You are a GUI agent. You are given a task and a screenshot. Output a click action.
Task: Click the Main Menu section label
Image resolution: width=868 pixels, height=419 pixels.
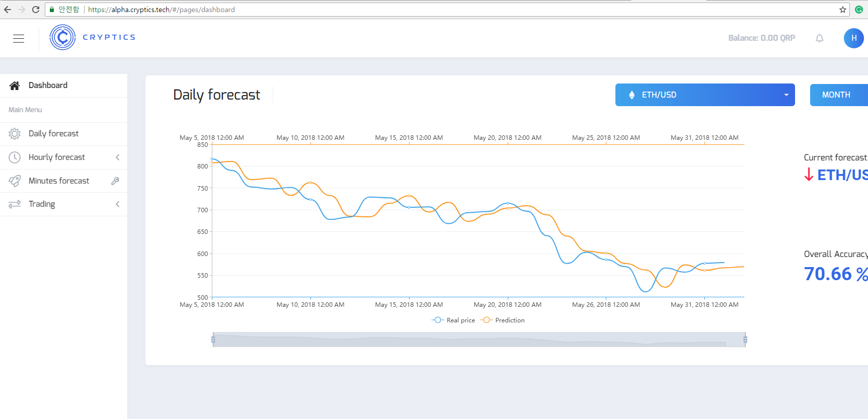tap(25, 110)
